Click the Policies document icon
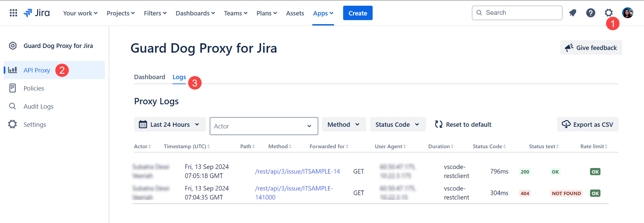Screen dimensions: 644x223 tap(12, 88)
